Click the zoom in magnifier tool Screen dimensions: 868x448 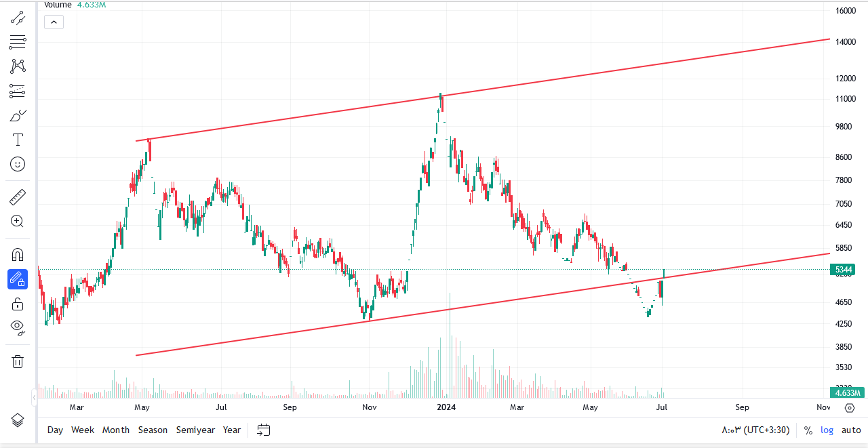(18, 221)
